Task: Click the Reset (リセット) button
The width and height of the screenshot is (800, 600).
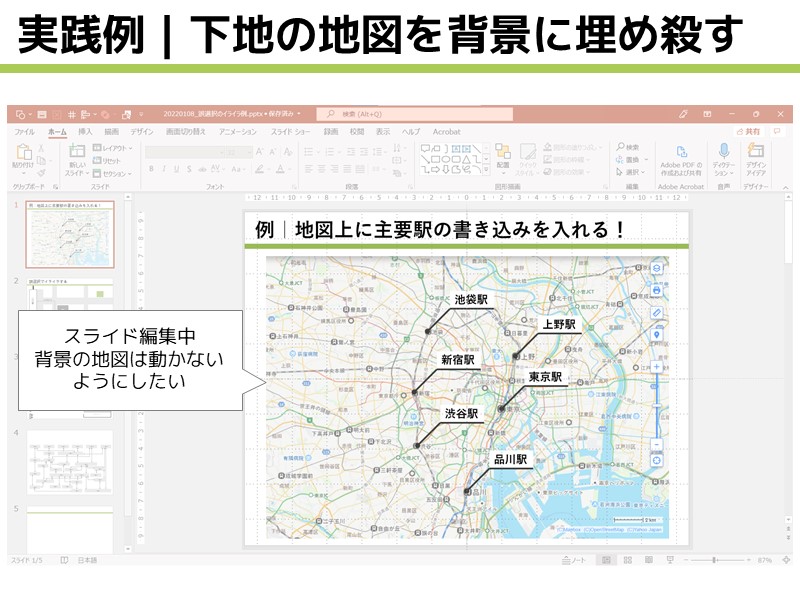Action: 107,161
